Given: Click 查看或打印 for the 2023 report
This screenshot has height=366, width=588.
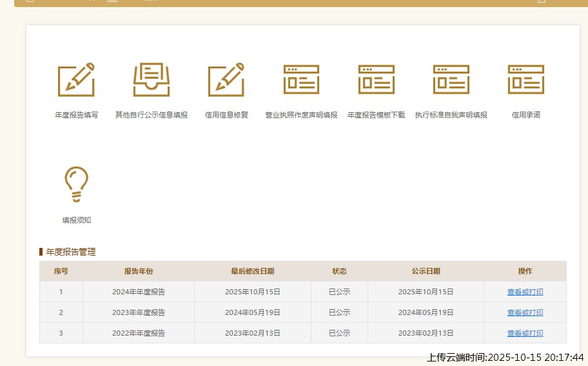Looking at the screenshot, I should pyautogui.click(x=525, y=312).
